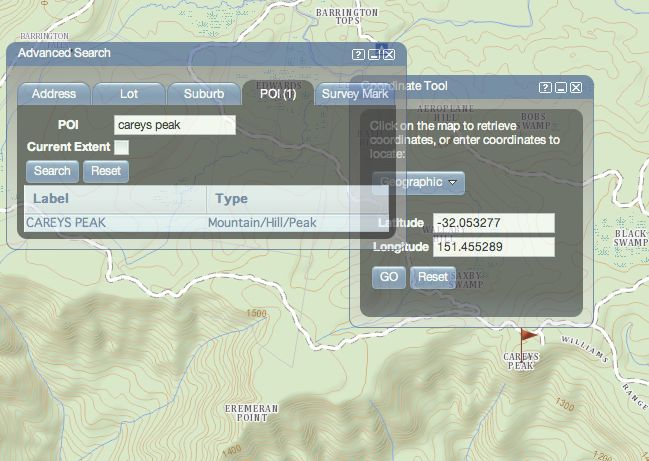Click Reset in the Coordinate Tool
The image size is (649, 461).
pyautogui.click(x=433, y=277)
